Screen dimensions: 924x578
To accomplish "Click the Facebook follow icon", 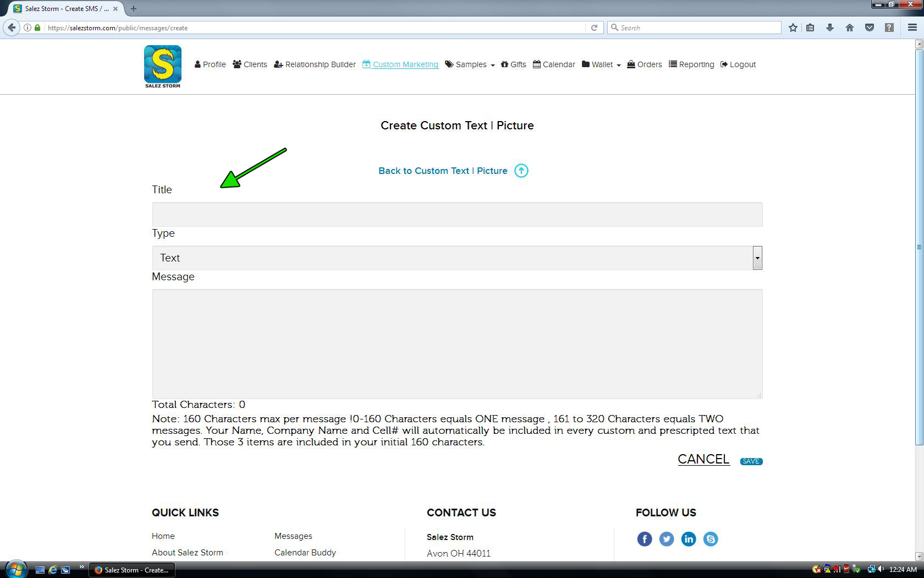I will pos(644,539).
